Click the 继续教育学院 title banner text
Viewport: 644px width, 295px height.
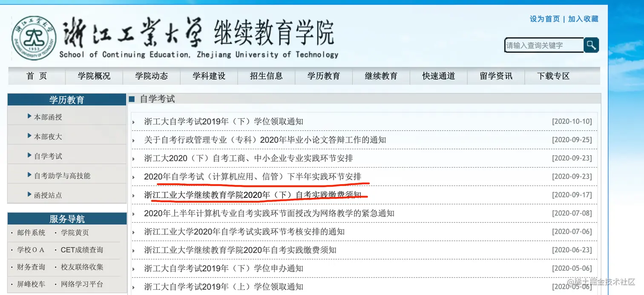click(274, 33)
